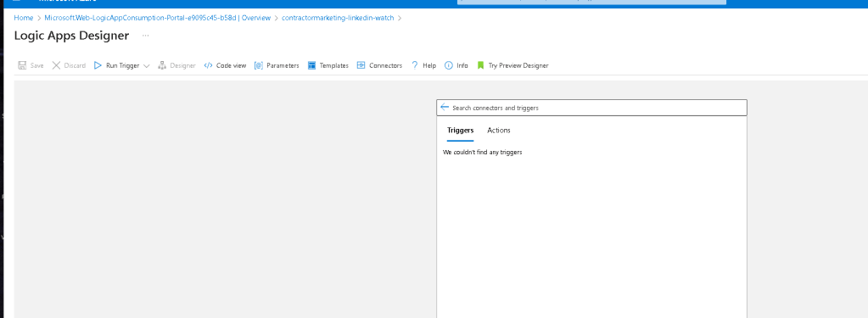Open the Microsoft.Web-LogicAppConsumption Overview breadcrumb
The height and width of the screenshot is (318, 868).
158,18
